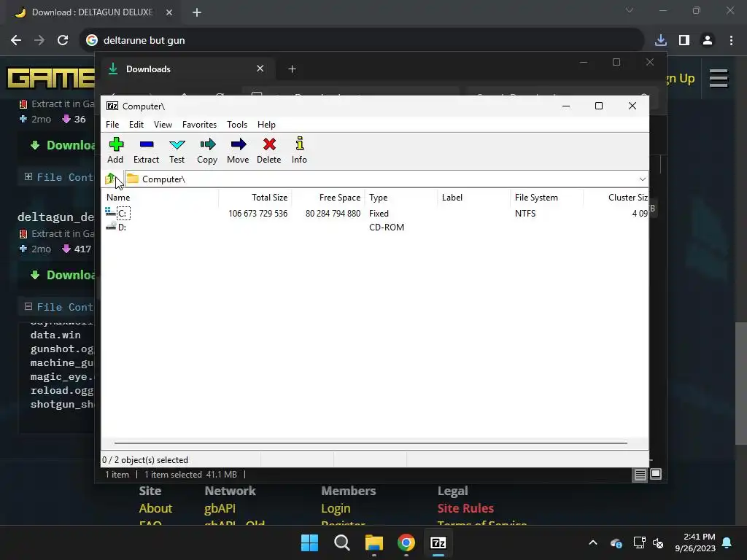The height and width of the screenshot is (560, 747).
Task: Click the 7-Zip title bar icon
Action: pos(112,106)
